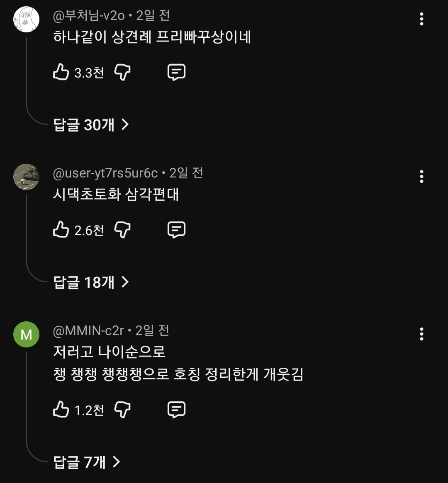This screenshot has width=448, height=483.
Task: Reply to the 시댁초토화 삼각편대 comment
Action: [176, 229]
